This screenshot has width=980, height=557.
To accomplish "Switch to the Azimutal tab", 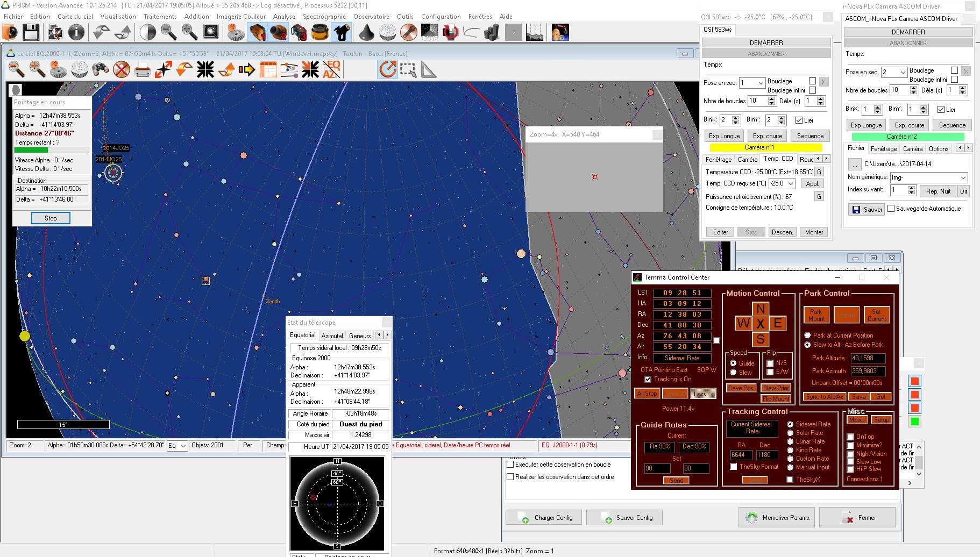I will pos(332,335).
